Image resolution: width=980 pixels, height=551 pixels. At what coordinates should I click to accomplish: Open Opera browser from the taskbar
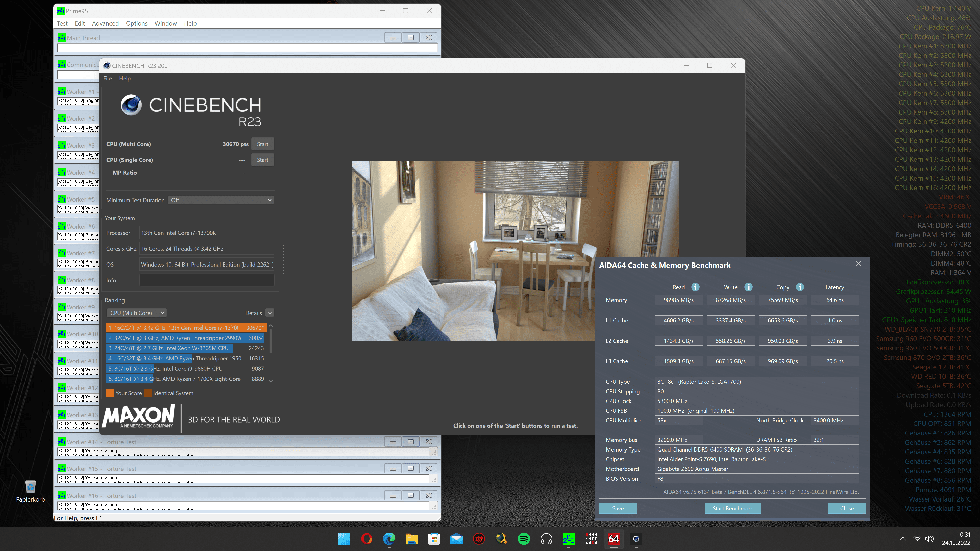tap(366, 539)
